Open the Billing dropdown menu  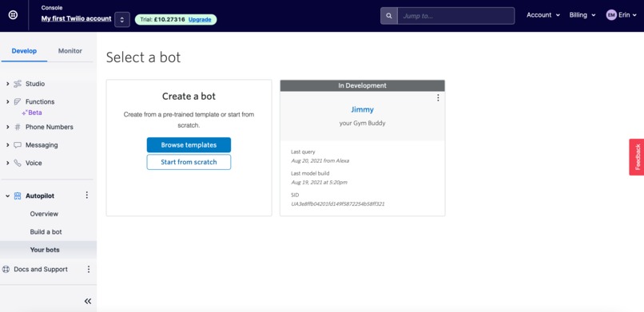582,15
